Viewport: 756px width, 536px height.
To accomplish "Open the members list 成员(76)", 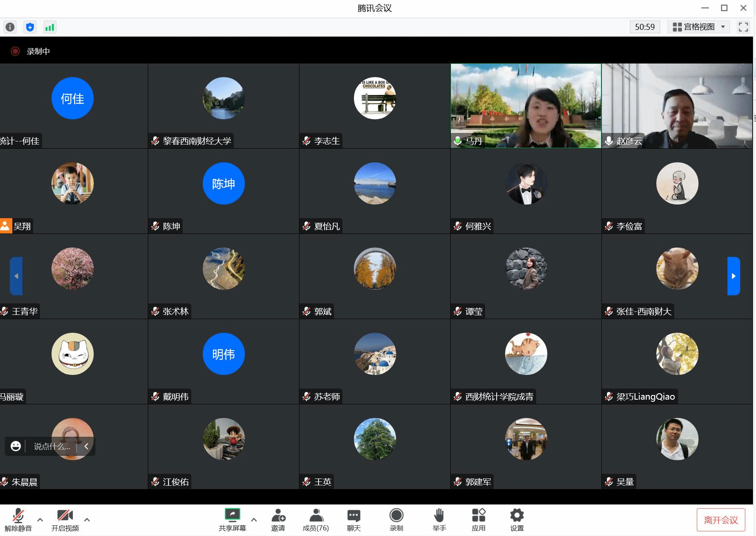I will [316, 520].
